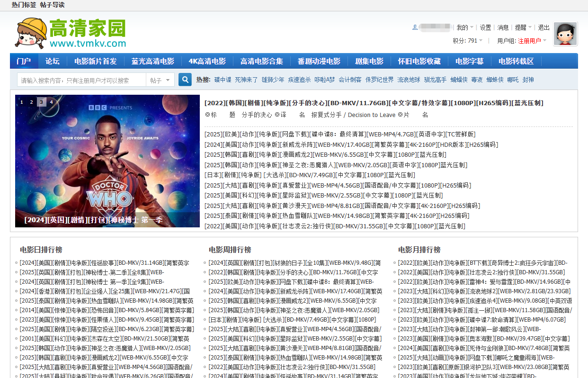The image size is (588, 378).
Task: Open featured headline 分手的决心 post
Action: [374, 103]
